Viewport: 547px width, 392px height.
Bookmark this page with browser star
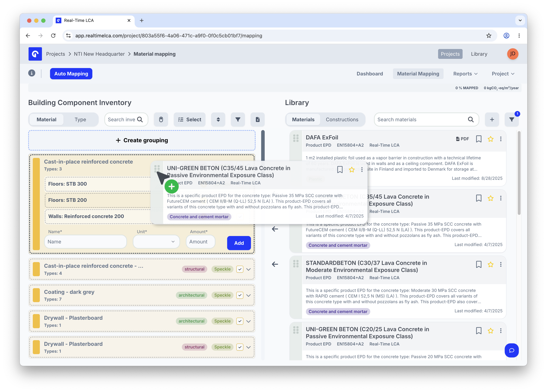[489, 36]
